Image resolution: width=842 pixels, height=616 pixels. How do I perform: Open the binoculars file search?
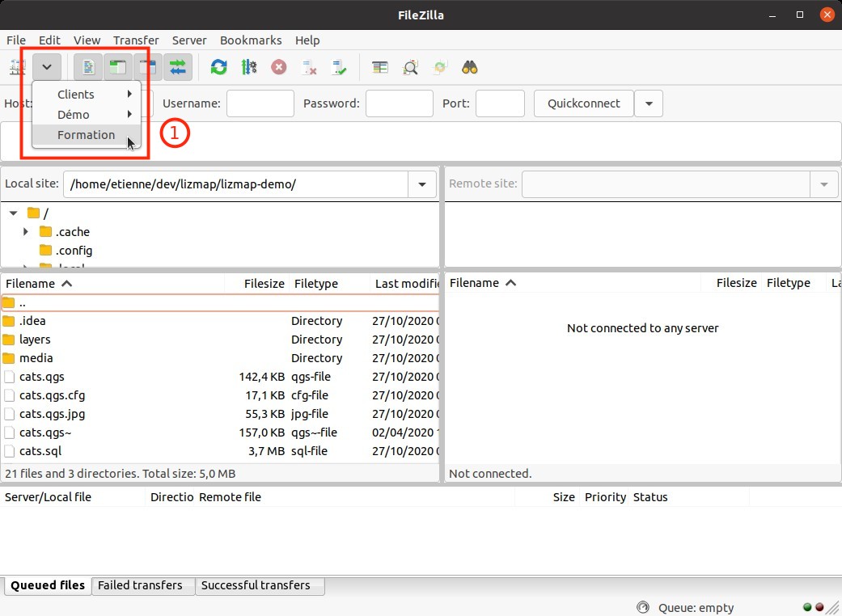pyautogui.click(x=470, y=67)
